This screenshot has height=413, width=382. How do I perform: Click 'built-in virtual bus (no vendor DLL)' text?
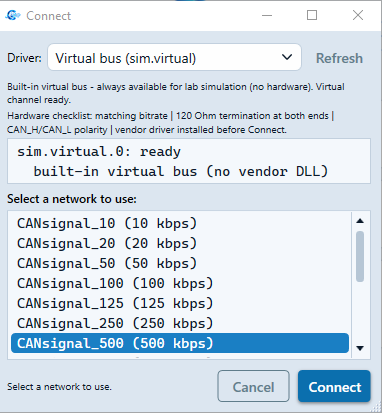(x=181, y=171)
